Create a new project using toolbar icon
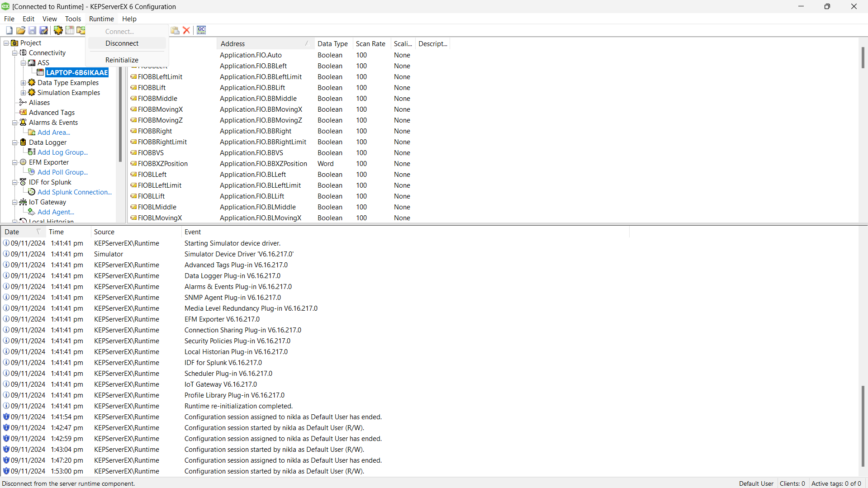 pyautogui.click(x=9, y=30)
